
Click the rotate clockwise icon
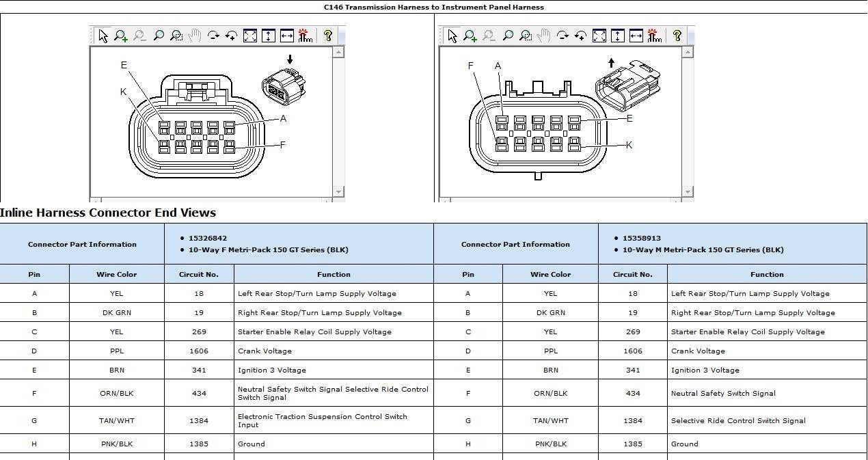tap(215, 34)
